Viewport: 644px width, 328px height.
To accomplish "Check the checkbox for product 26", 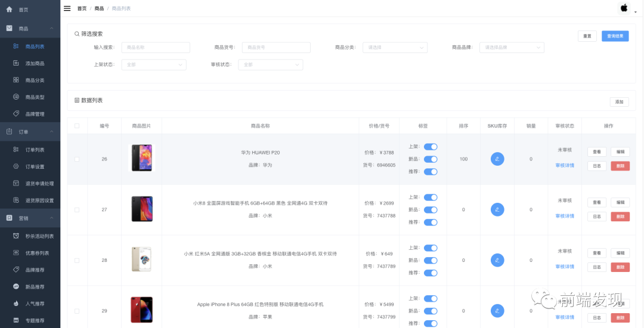I will pos(77,159).
